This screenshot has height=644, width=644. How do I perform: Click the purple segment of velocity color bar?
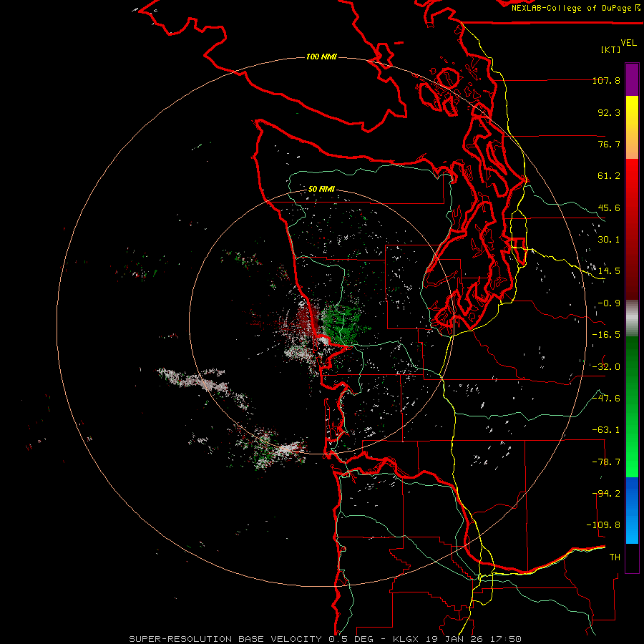point(632,79)
